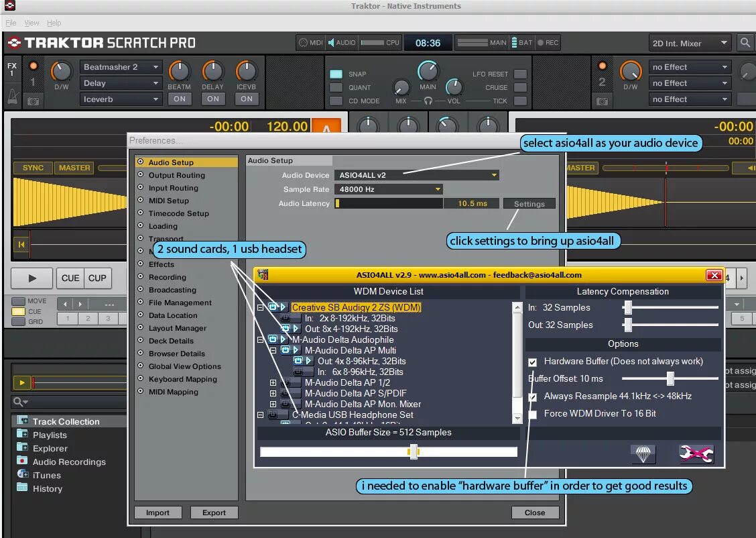
Task: Open the Delay effect dropdown
Action: 121,83
